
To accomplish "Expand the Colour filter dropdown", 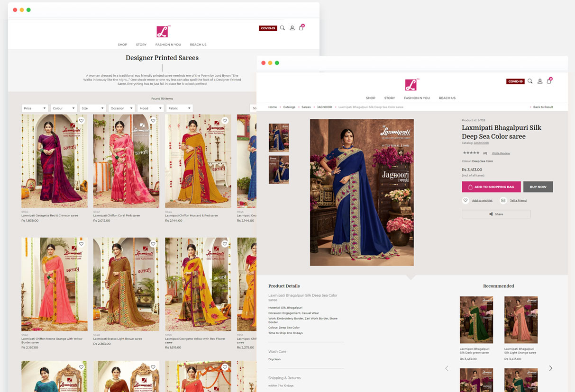I will pyautogui.click(x=63, y=107).
